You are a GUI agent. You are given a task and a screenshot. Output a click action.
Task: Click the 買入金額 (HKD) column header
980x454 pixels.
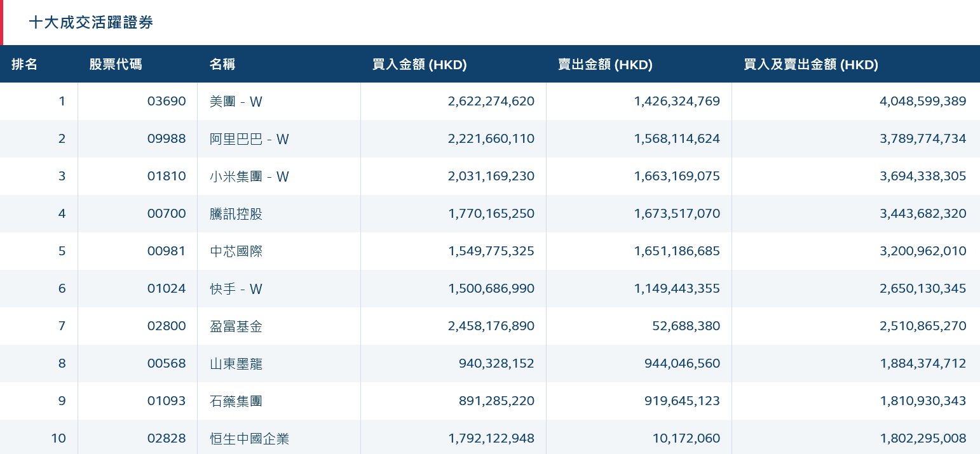419,64
